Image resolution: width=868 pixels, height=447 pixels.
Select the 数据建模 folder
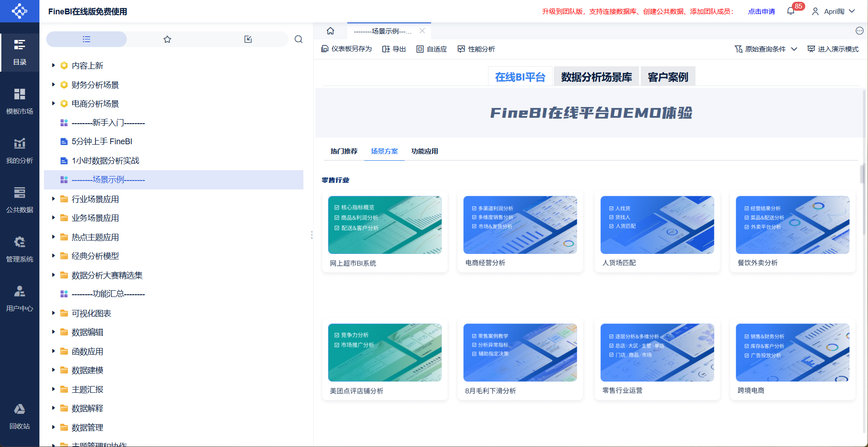coord(173,370)
